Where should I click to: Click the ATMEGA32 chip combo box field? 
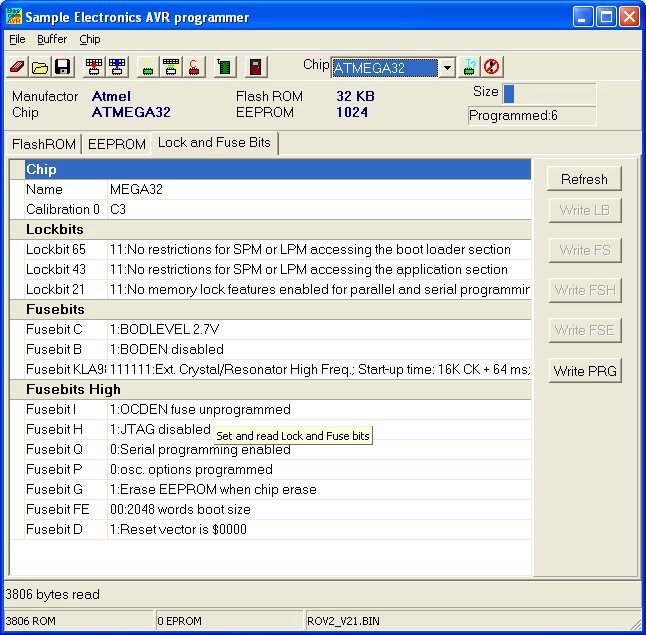[x=385, y=68]
